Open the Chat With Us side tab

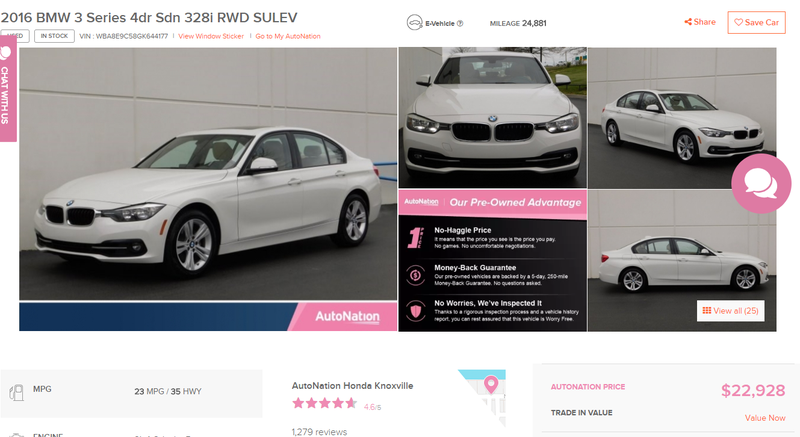[7, 89]
